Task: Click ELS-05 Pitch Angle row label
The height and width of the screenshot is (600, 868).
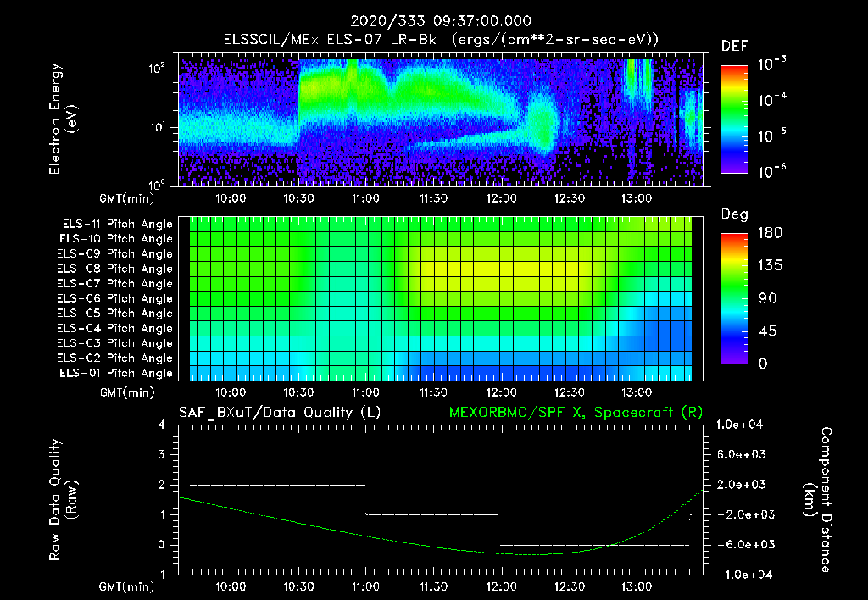Action: click(114, 314)
